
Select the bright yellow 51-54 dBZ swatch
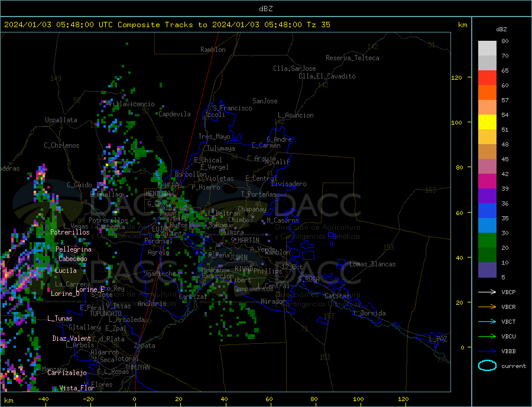[x=487, y=122]
